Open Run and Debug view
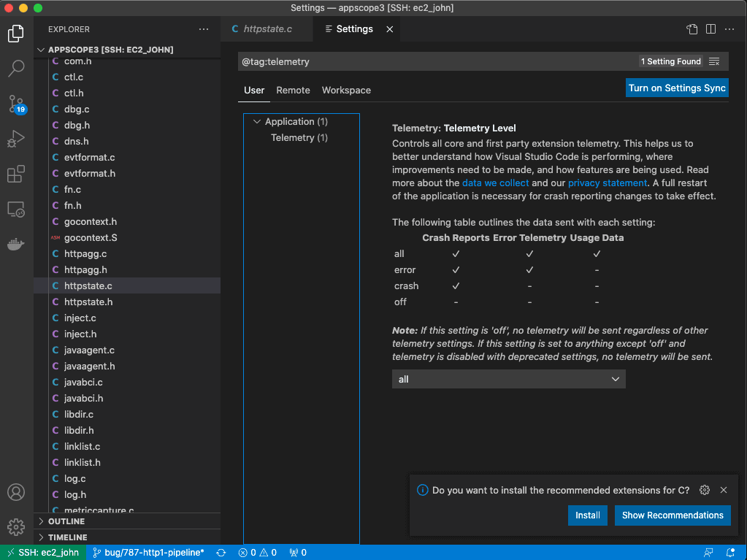 16,139
